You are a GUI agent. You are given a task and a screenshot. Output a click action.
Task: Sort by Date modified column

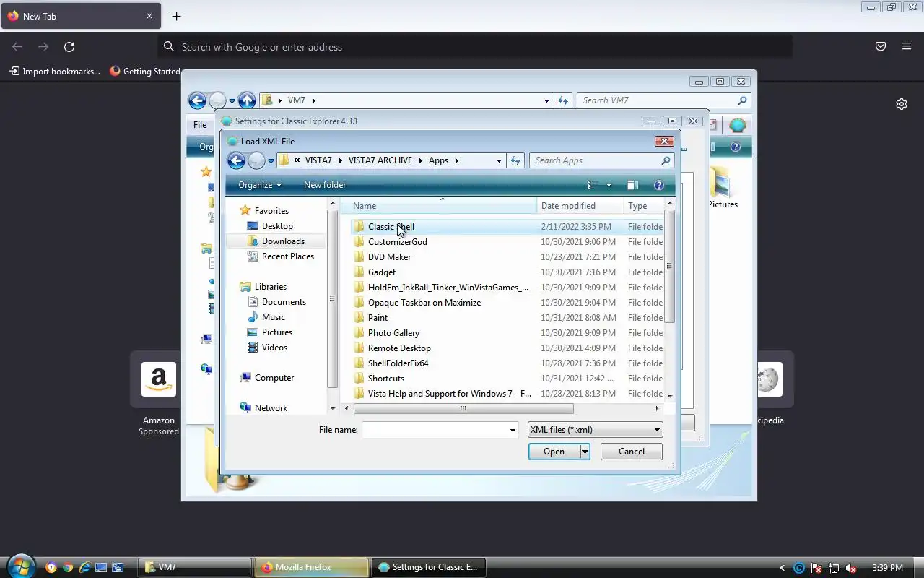click(580, 206)
